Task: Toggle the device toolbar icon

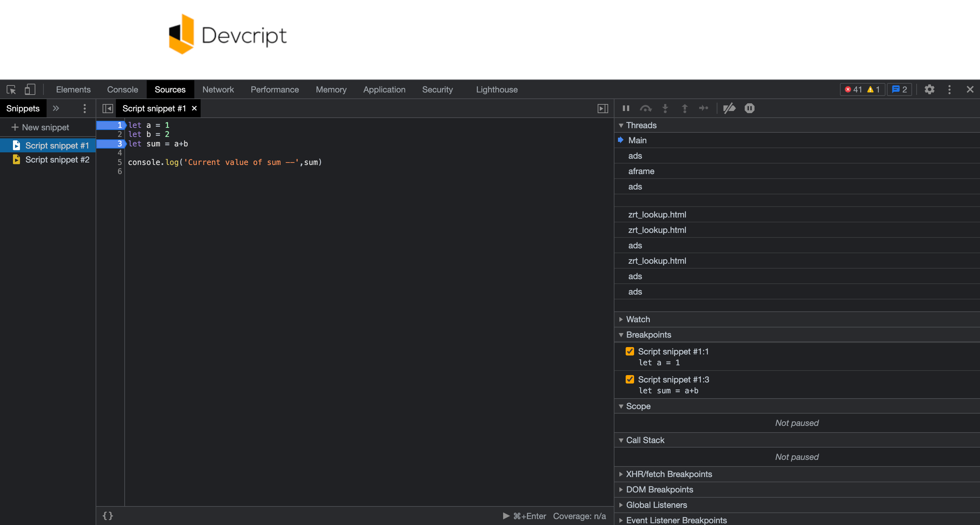Action: pos(30,89)
